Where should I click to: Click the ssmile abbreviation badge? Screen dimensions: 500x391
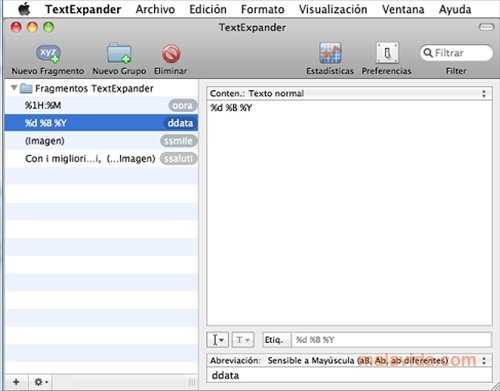point(178,141)
